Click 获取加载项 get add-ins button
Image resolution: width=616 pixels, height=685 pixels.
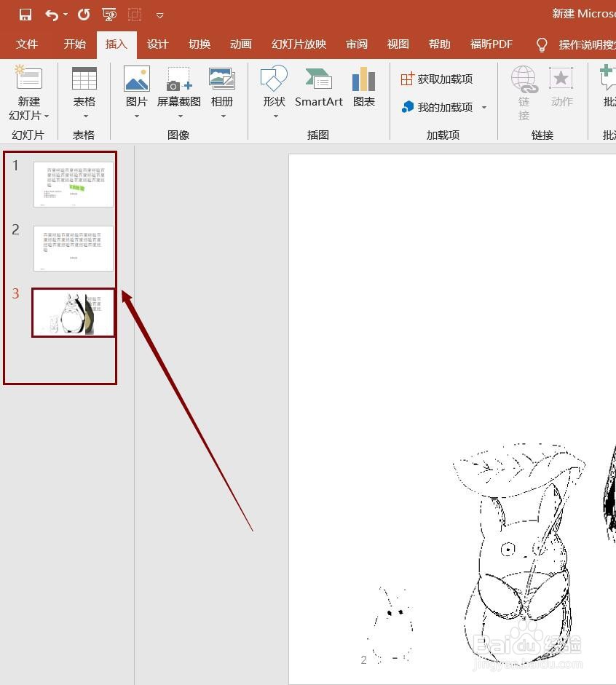pyautogui.click(x=437, y=79)
